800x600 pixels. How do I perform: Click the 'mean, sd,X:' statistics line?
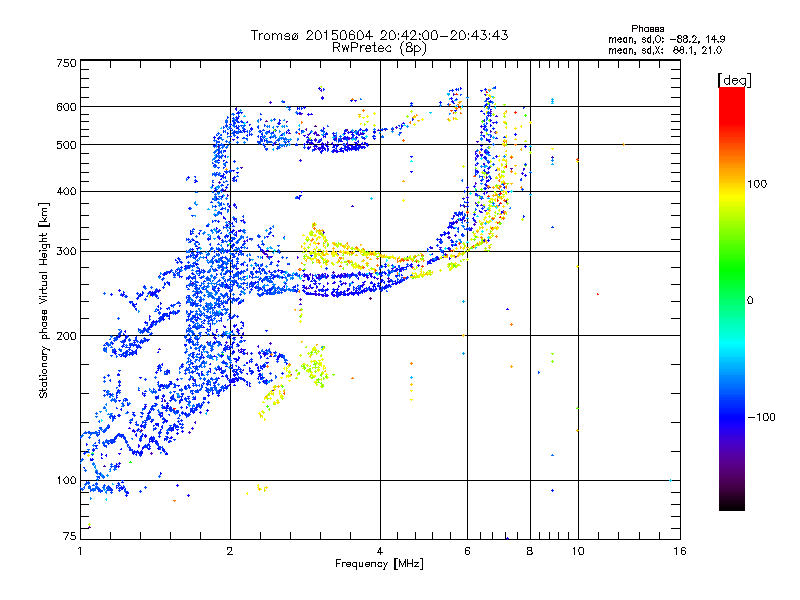(x=665, y=50)
